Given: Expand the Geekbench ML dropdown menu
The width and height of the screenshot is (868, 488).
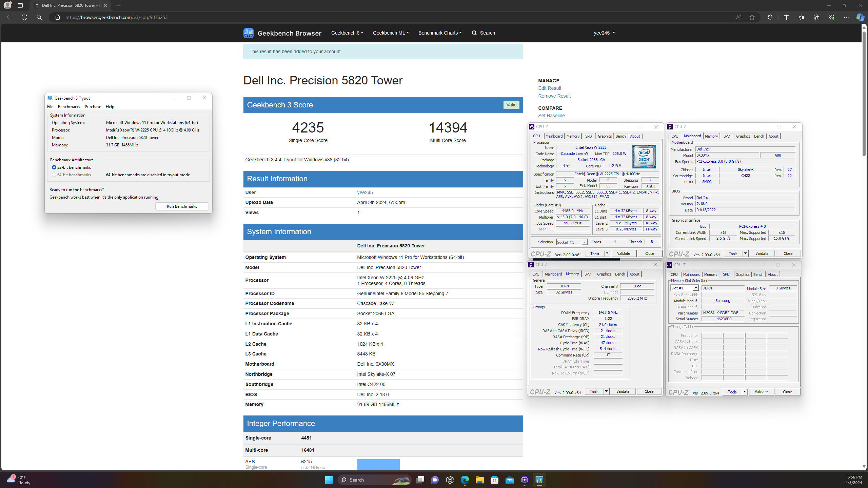Looking at the screenshot, I should point(391,33).
